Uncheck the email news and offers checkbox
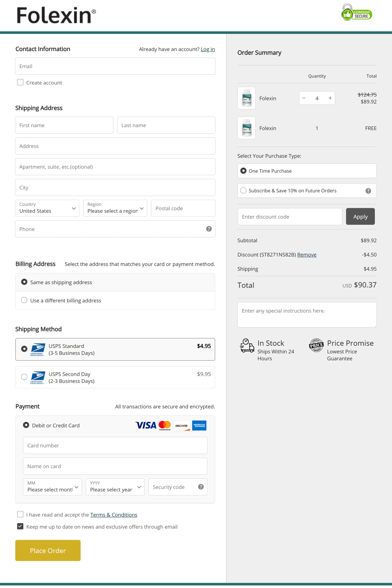This screenshot has width=392, height=588. (x=20, y=526)
